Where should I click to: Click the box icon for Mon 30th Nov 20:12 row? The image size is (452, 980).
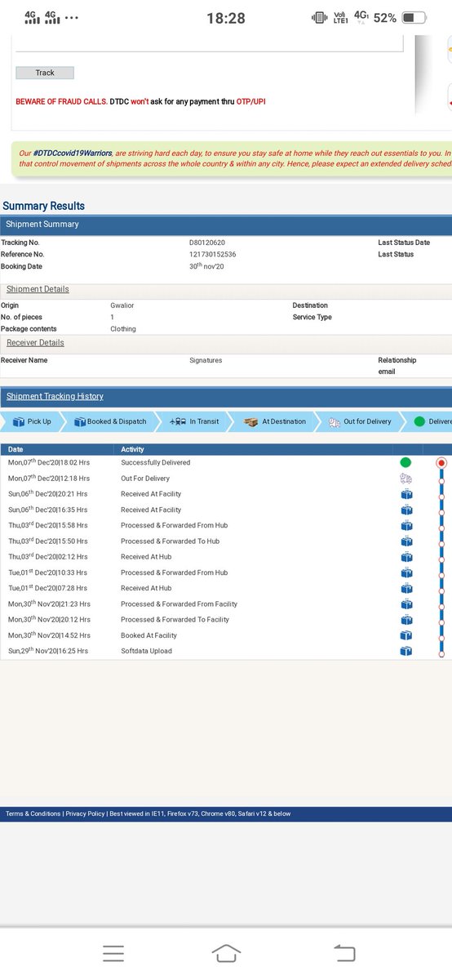click(x=406, y=620)
